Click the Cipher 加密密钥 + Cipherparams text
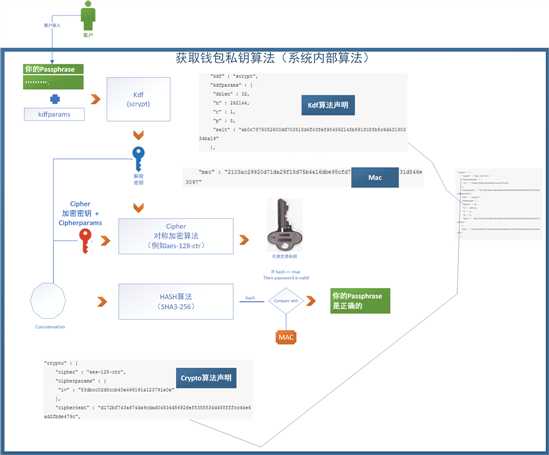 (80, 213)
